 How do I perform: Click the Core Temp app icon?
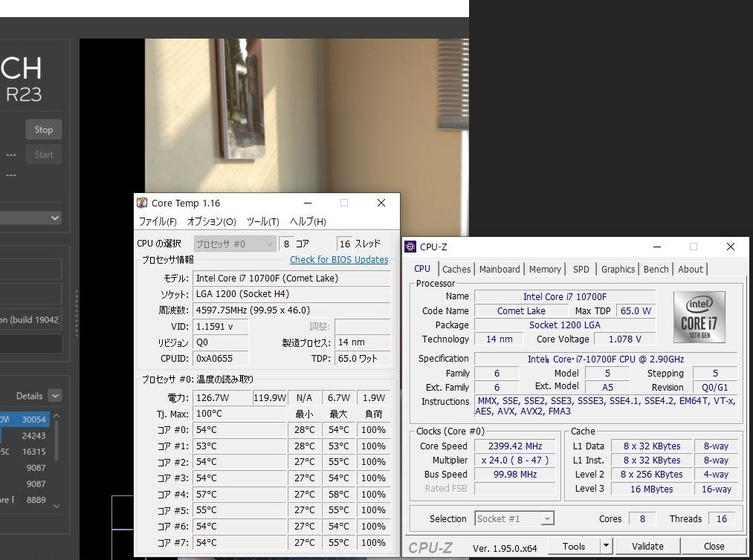[142, 203]
